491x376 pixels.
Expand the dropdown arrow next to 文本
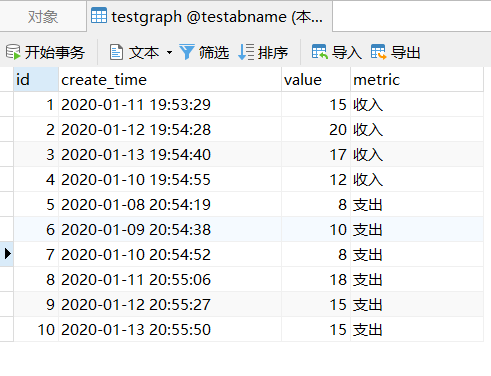(x=169, y=53)
